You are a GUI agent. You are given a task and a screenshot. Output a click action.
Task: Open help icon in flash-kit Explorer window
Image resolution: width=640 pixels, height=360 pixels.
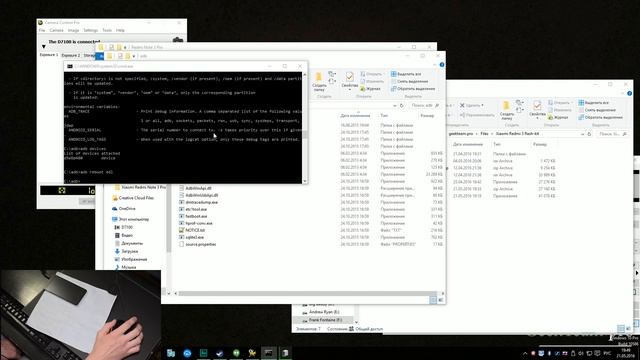[x=629, y=93]
